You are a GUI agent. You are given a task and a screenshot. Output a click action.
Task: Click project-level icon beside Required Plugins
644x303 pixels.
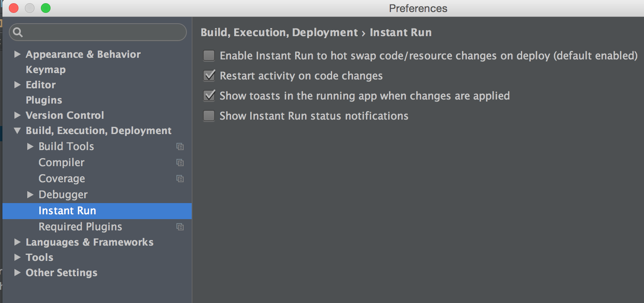pos(180,227)
